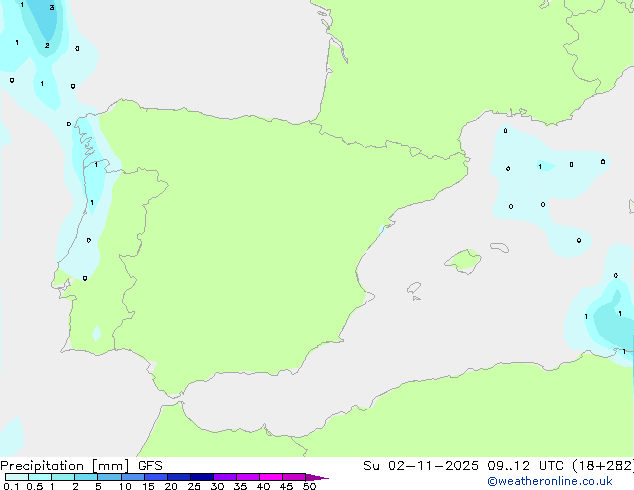Click the over-50 mm legend arrow tip
Image resolution: width=634 pixels, height=490 pixels.
tap(317, 477)
